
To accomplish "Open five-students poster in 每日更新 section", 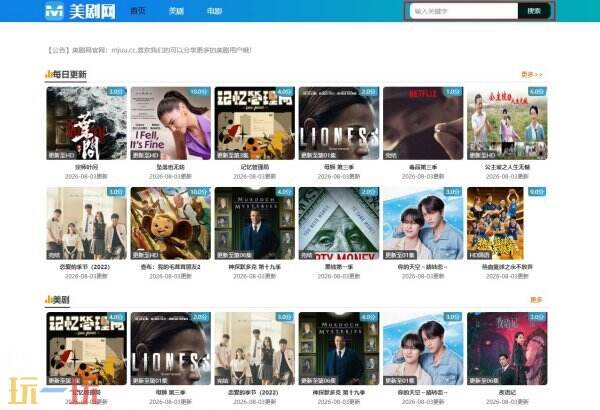I will click(x=86, y=223).
